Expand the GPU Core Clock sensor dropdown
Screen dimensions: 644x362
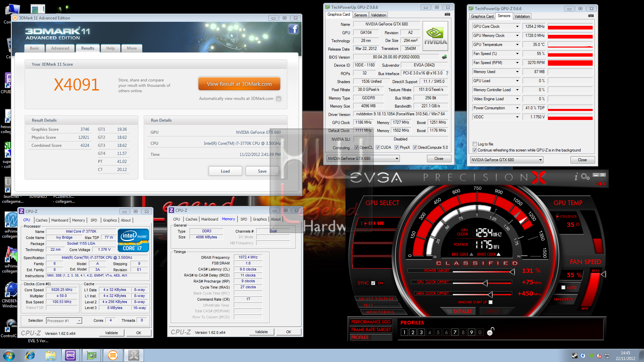click(x=517, y=26)
